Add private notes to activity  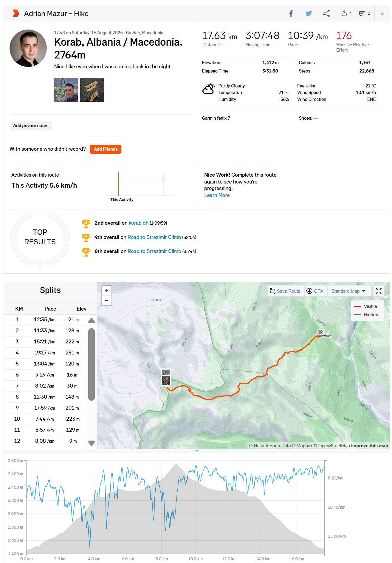31,126
